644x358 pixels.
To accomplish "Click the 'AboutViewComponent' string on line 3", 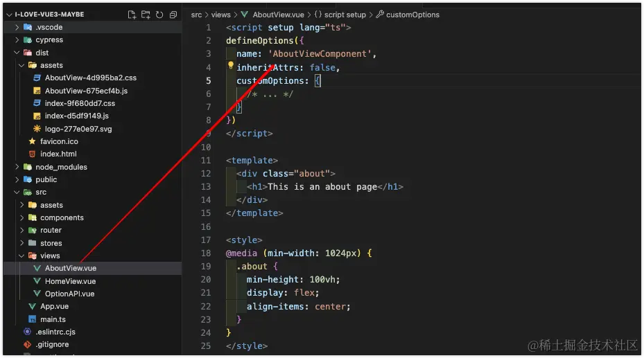I will tap(320, 54).
